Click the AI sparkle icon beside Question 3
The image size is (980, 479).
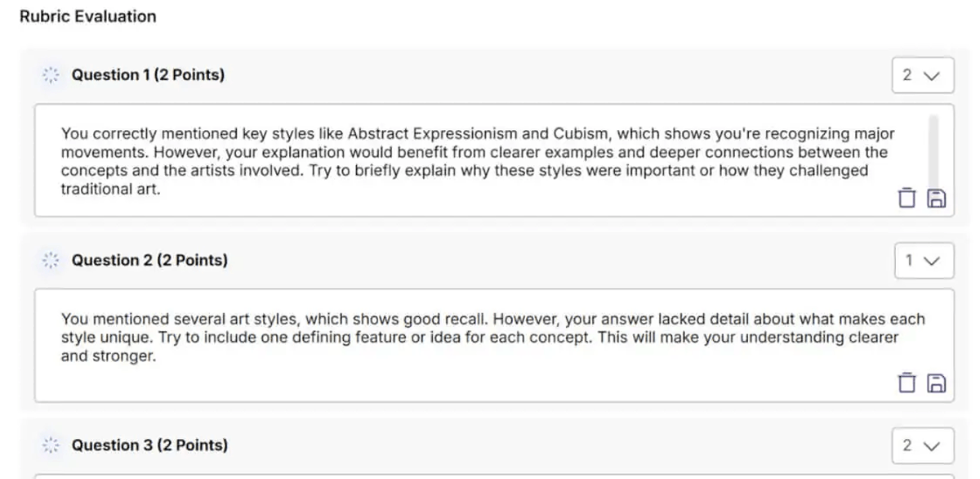click(51, 445)
